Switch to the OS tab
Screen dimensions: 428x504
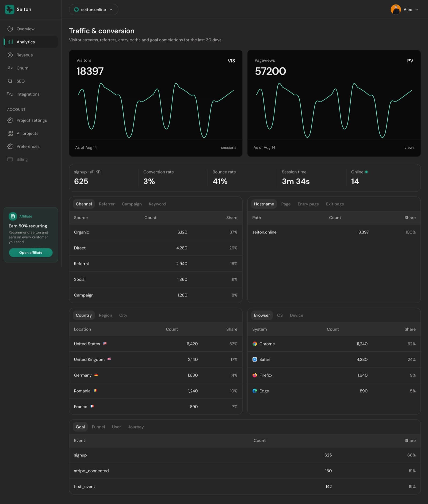coord(280,316)
